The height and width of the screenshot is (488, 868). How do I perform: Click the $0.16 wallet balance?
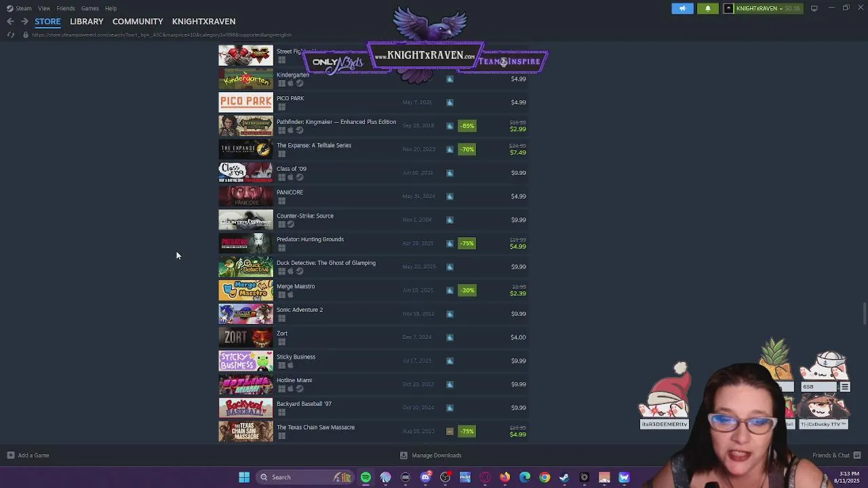(x=792, y=8)
